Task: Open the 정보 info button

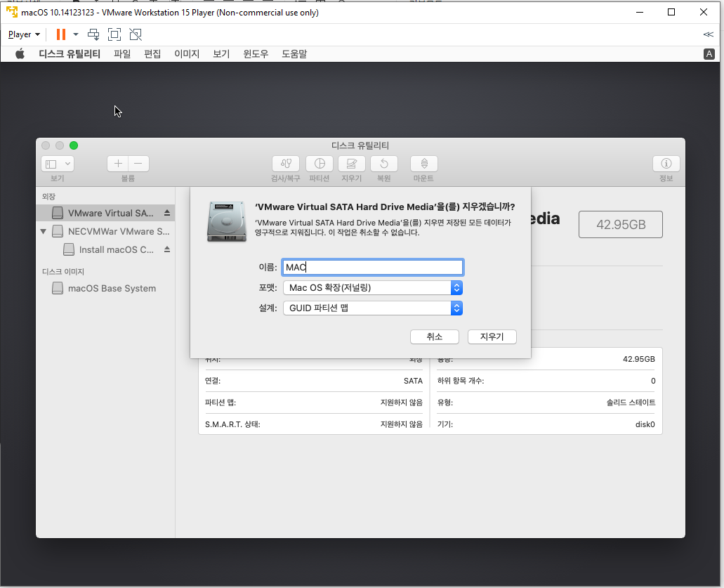Action: 666,164
